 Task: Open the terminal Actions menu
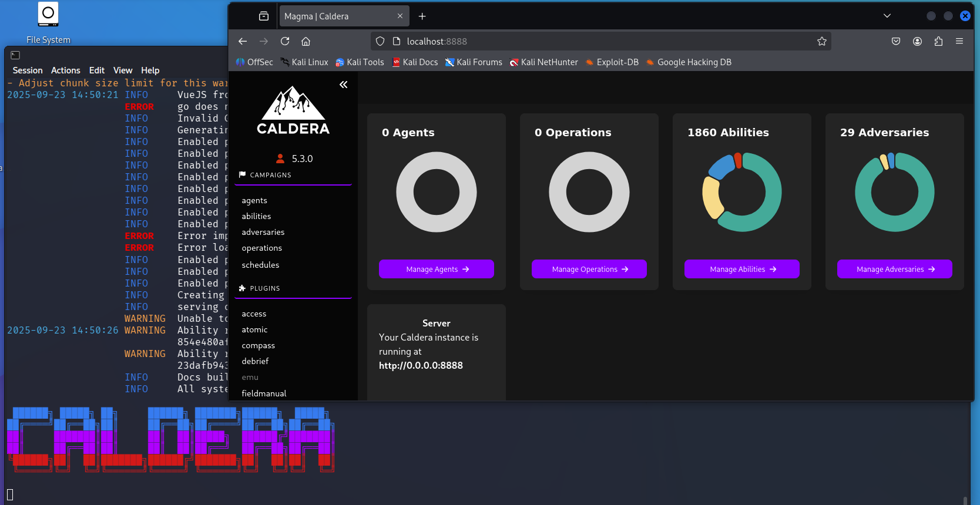[x=65, y=70]
